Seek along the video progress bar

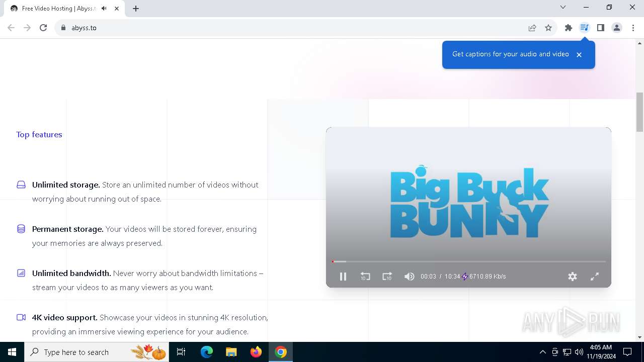[x=468, y=261]
